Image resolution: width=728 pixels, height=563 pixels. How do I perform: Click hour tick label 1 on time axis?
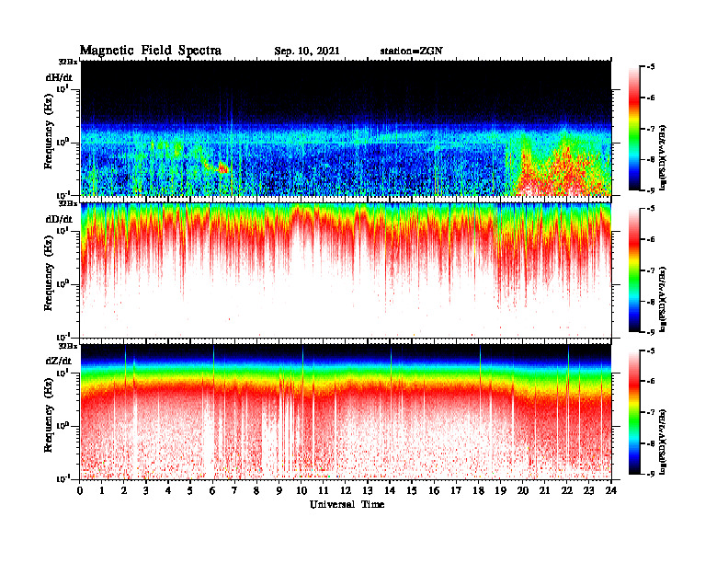tap(102, 491)
